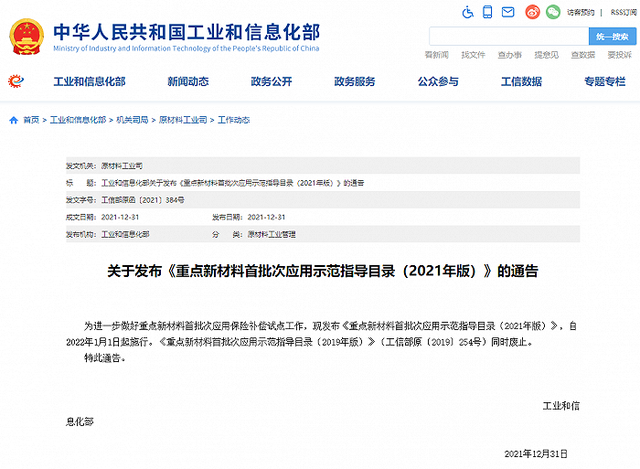Select the 政务公开 navigation item
The height and width of the screenshot is (469, 640).
coord(271,81)
